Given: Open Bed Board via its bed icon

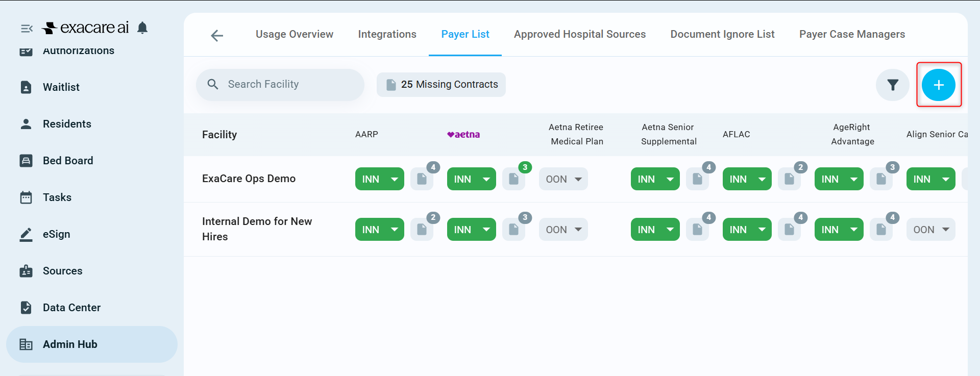Looking at the screenshot, I should click(x=26, y=161).
